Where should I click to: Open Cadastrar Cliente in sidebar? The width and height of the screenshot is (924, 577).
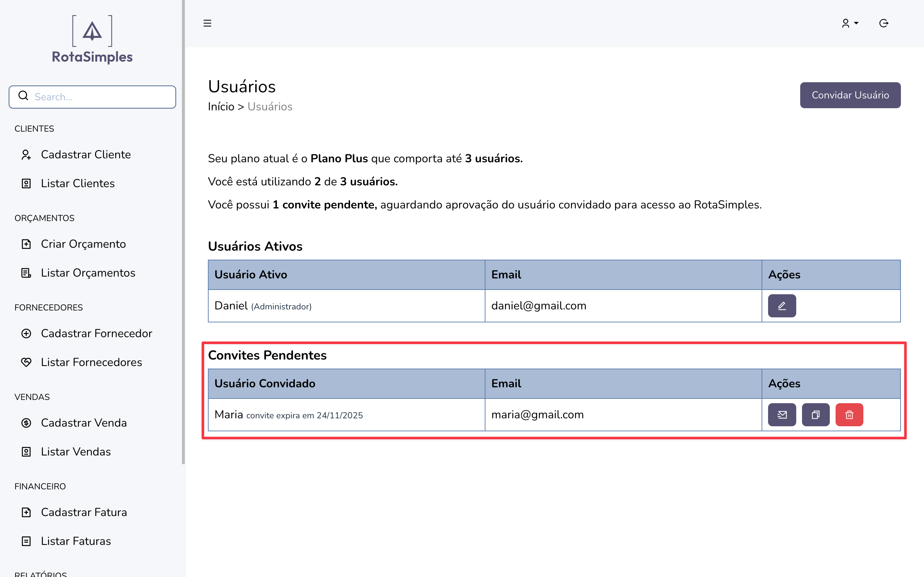(x=86, y=155)
